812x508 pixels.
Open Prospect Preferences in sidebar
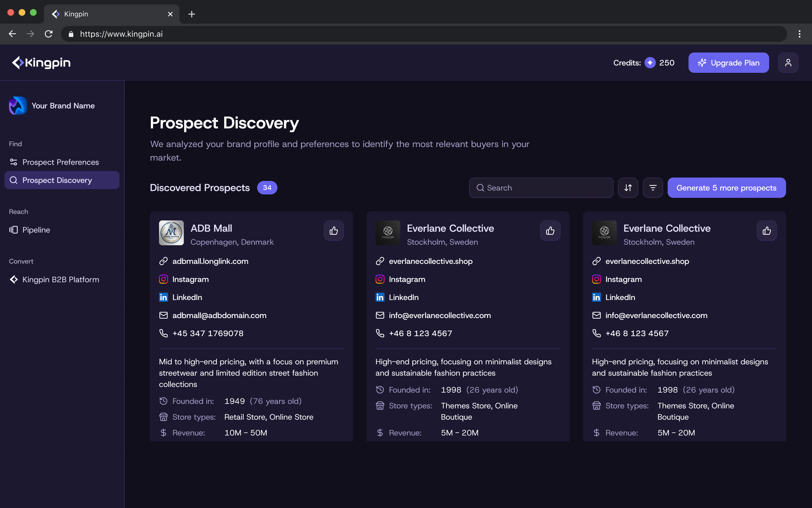(62, 162)
